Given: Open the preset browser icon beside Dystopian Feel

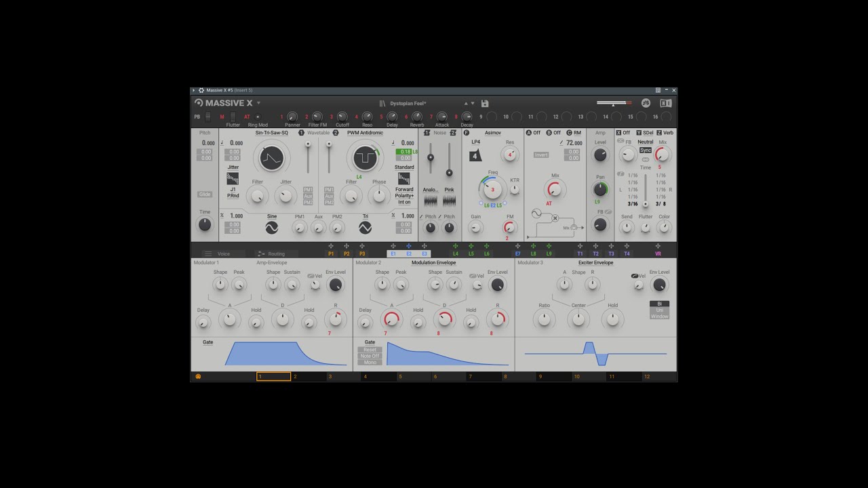Looking at the screenshot, I should tap(382, 104).
